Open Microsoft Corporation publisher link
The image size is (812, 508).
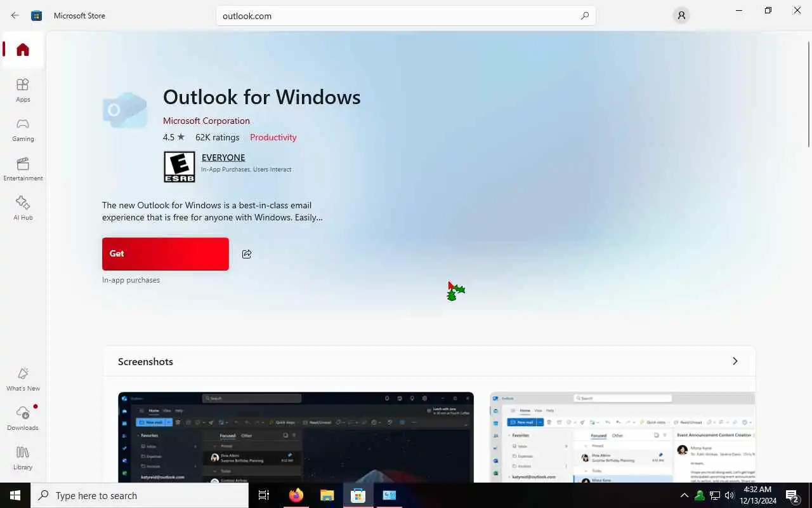[206, 121]
